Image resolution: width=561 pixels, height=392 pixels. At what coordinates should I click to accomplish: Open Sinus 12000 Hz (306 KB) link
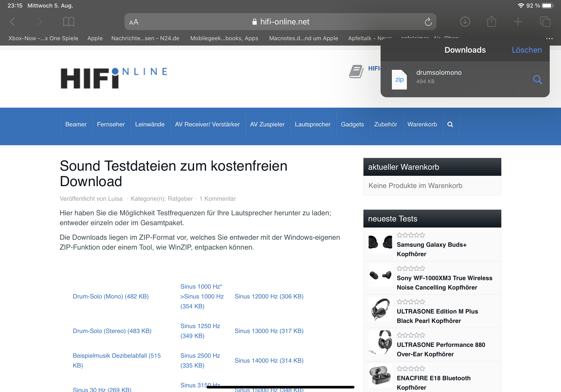pos(269,296)
